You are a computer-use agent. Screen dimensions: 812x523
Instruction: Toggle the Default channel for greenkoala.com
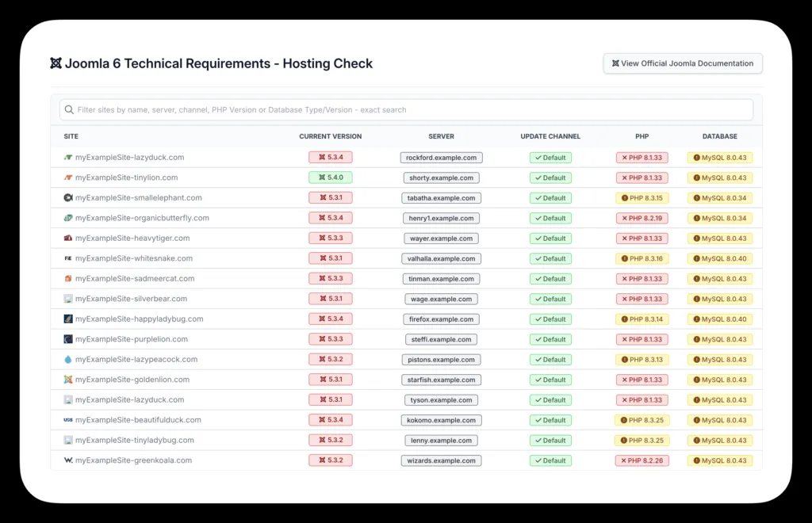pos(550,460)
